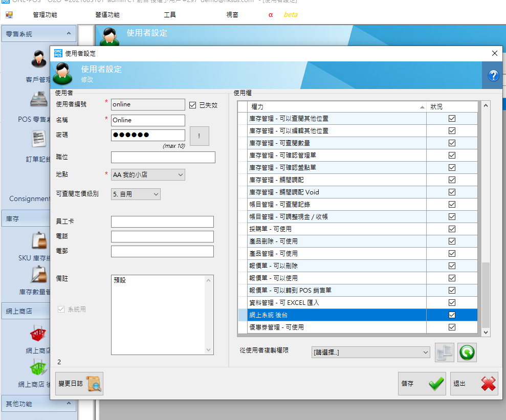Image resolution: width=506 pixels, height=420 pixels.
Task: Open the 工具 menu
Action: (170, 15)
